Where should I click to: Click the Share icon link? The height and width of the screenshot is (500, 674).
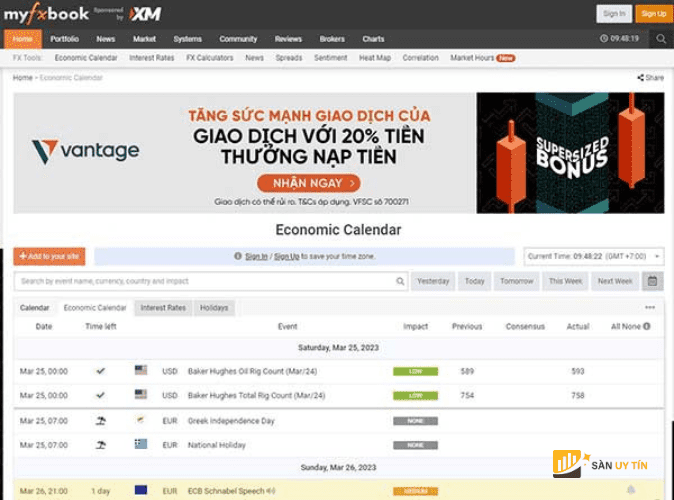650,77
